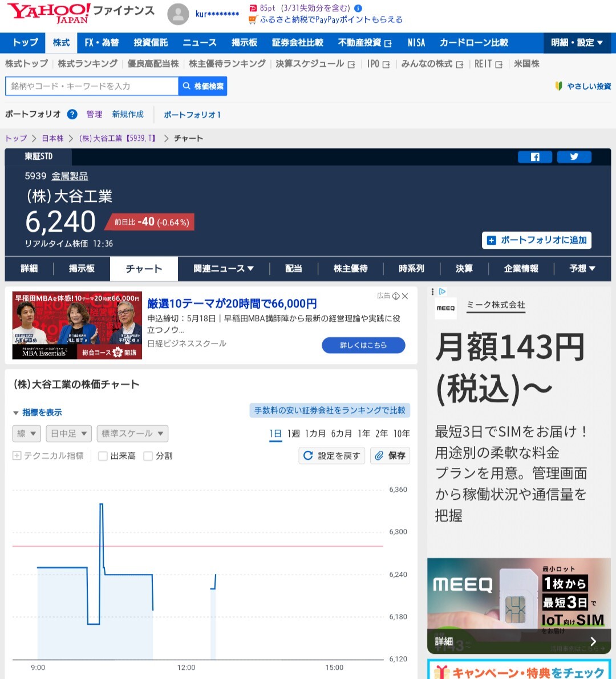Click the MBA Essentials ad thumbnail
Image resolution: width=616 pixels, height=679 pixels.
coord(77,325)
